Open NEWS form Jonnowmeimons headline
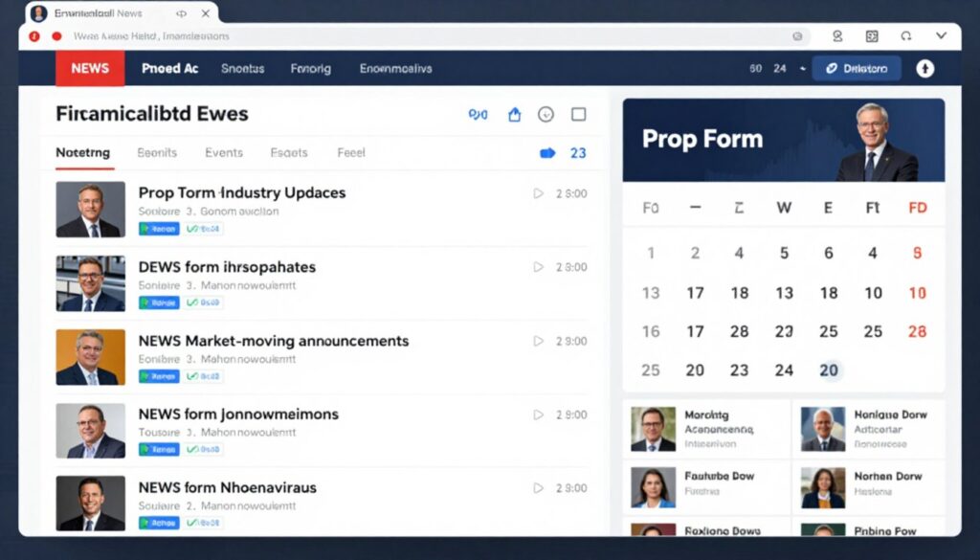This screenshot has height=560, width=980. point(238,414)
